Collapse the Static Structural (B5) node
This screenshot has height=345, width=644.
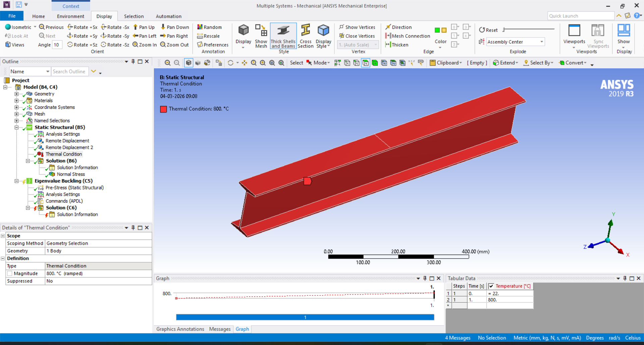[16, 127]
